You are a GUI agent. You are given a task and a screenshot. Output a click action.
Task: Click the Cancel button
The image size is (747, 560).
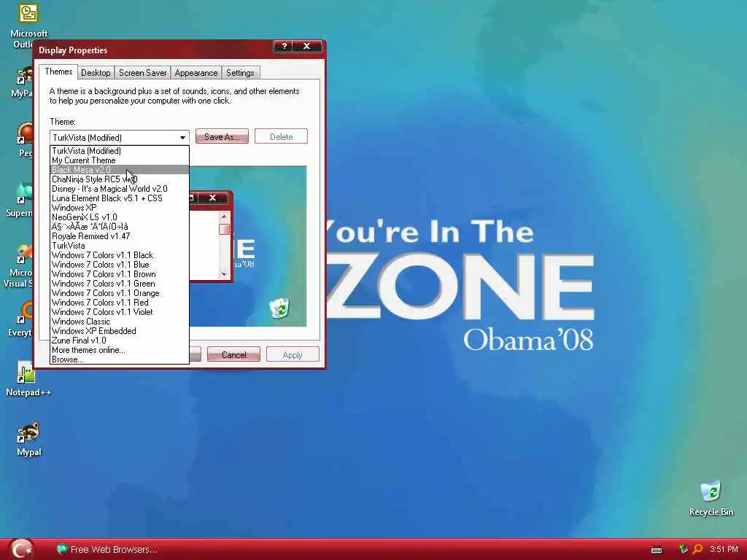tap(234, 355)
